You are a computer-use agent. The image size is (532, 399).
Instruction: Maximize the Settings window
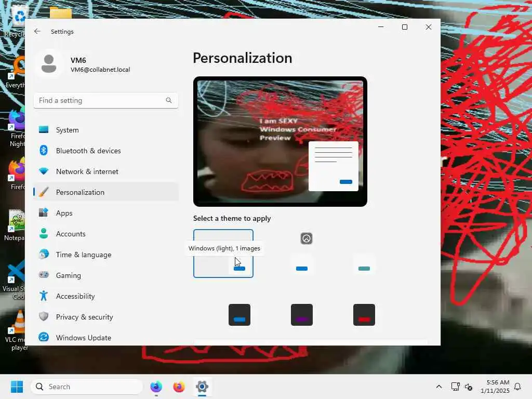point(404,27)
